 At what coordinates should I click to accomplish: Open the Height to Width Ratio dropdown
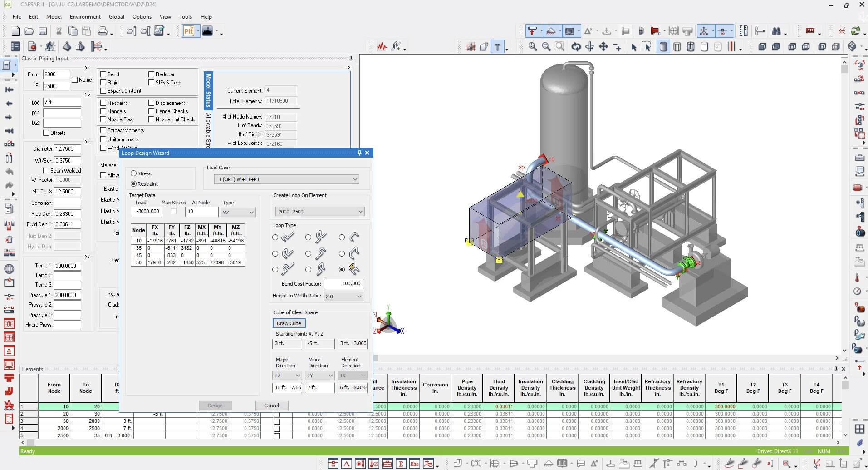tap(343, 297)
